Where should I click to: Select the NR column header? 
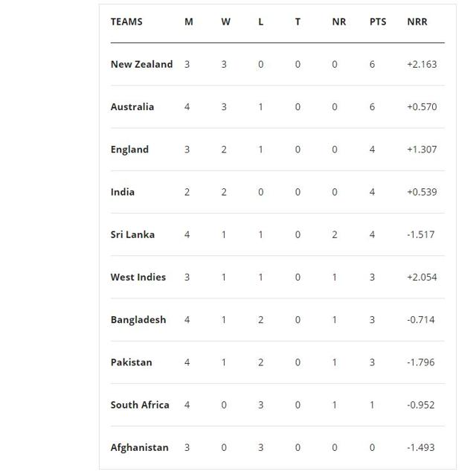click(x=339, y=22)
